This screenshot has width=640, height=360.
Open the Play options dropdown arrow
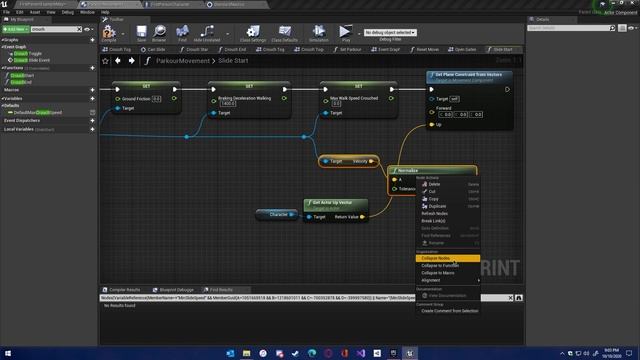[x=359, y=33]
